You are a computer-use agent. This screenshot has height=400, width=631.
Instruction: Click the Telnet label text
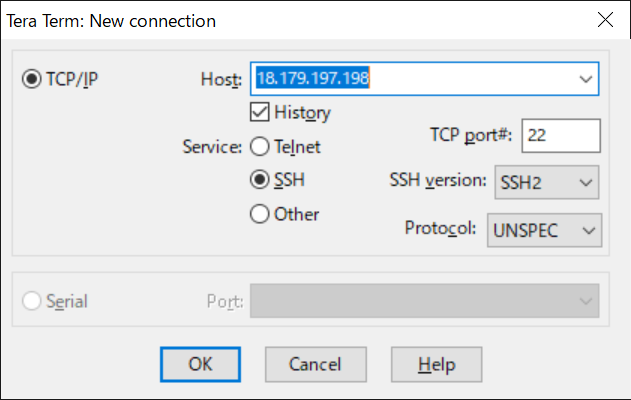pos(297,147)
